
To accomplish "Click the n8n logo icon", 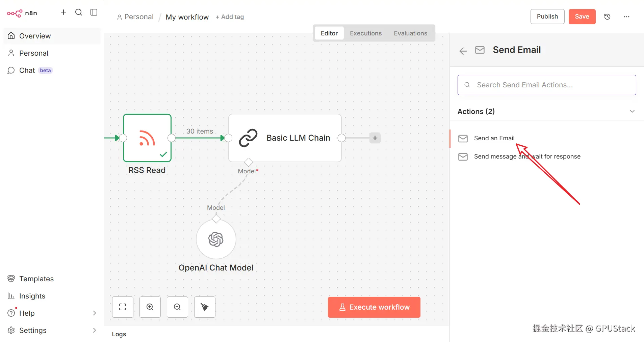I will click(15, 13).
